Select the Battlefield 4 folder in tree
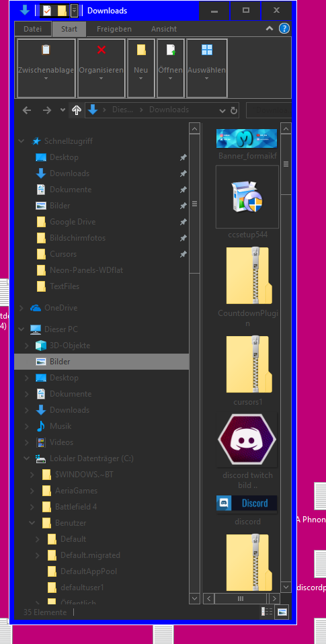The height and width of the screenshot is (644, 326). click(x=76, y=506)
